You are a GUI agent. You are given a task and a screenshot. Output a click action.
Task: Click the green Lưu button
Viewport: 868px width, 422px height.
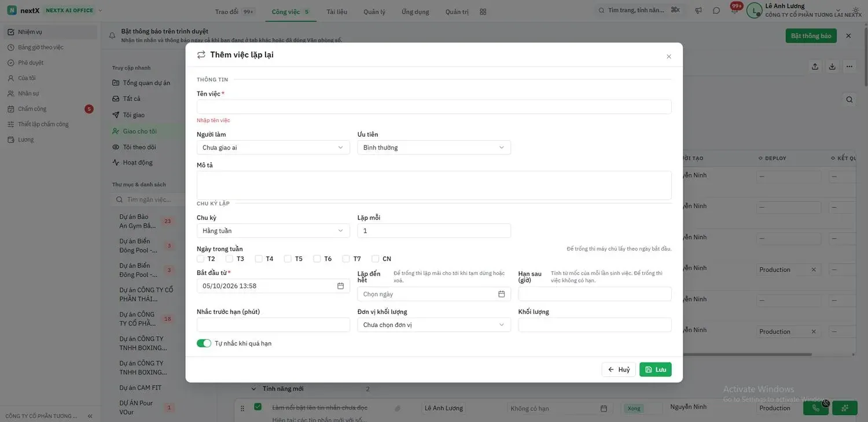click(656, 369)
